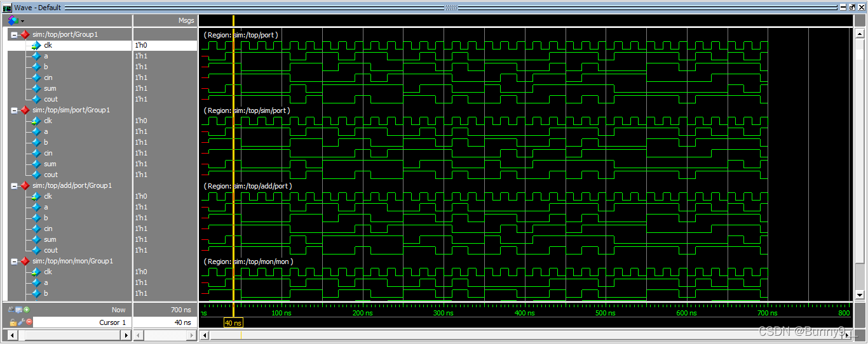Select signal b in sim:/top/mon/mon group

[46, 293]
